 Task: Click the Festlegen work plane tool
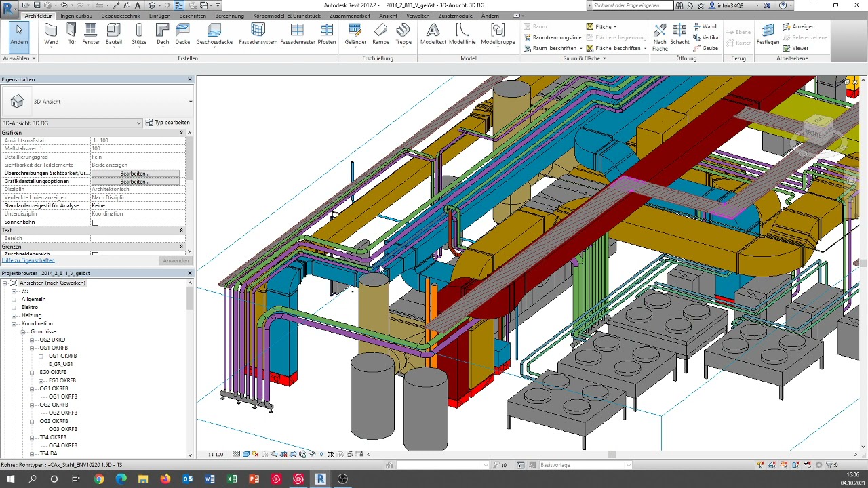pyautogui.click(x=768, y=34)
